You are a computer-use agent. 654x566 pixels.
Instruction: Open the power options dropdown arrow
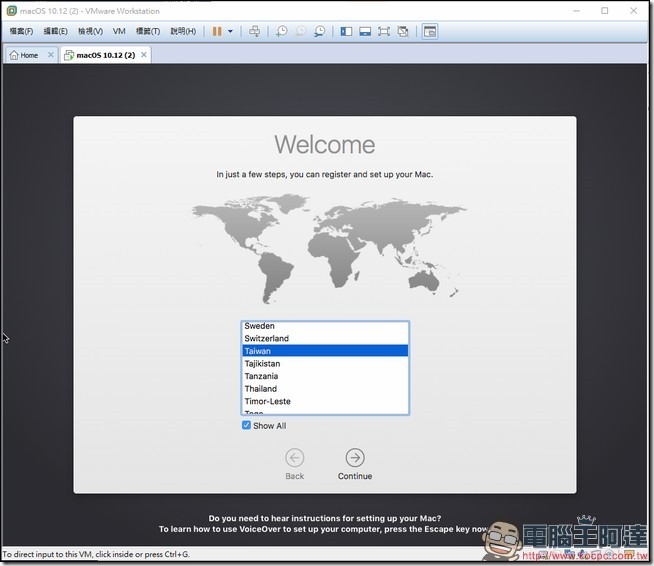click(230, 31)
